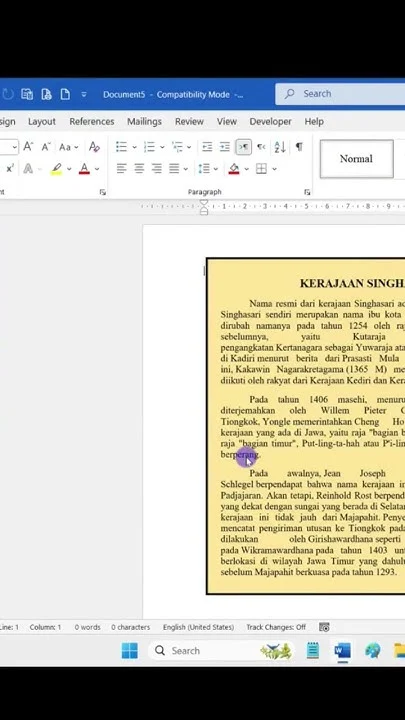
Task: Toggle Right-to-Left text direction
Action: pos(261,147)
